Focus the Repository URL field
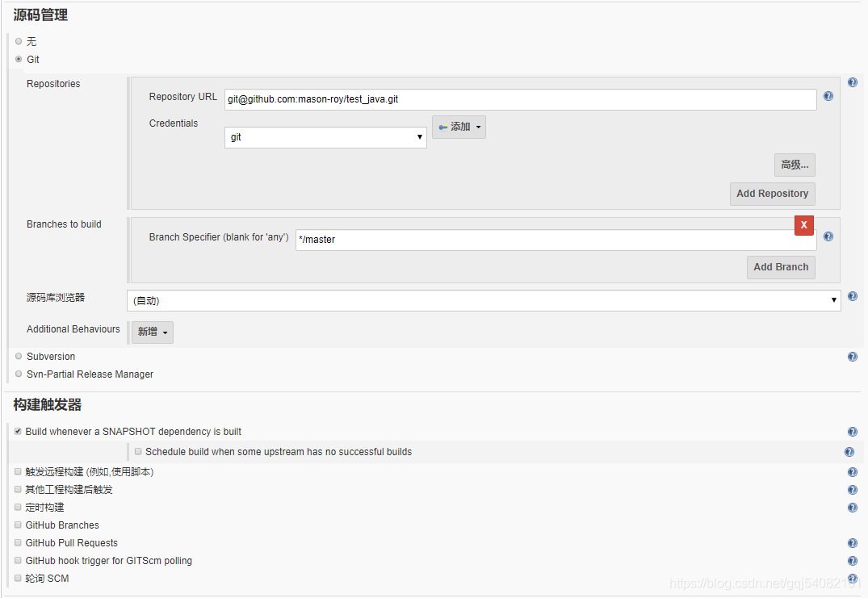The width and height of the screenshot is (868, 598). [x=520, y=99]
